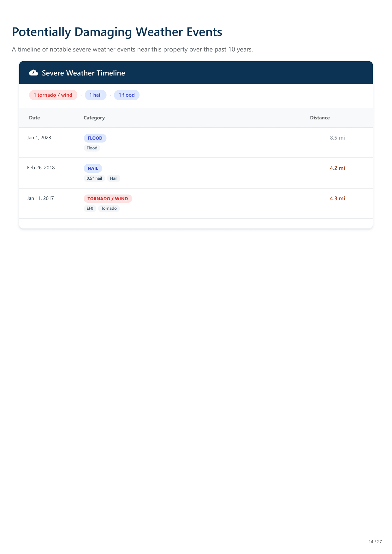This screenshot has width=392, height=554.
Task: Click the '0.5" hail' size tag
Action: pos(94,178)
